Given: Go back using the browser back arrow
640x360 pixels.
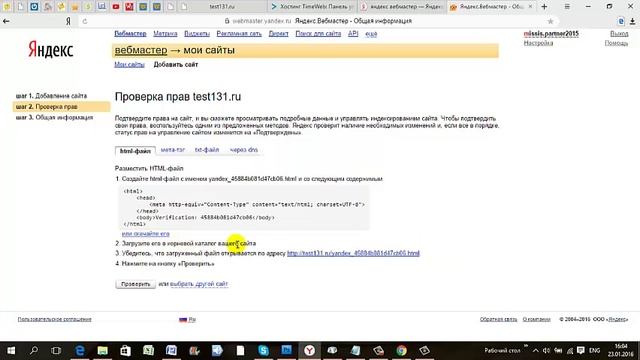Looking at the screenshot, I should (6, 21).
